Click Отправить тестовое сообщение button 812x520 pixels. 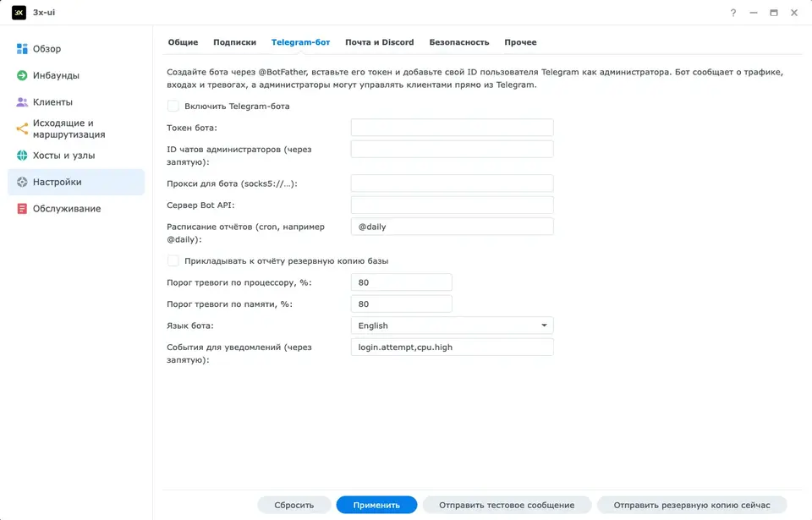507,505
